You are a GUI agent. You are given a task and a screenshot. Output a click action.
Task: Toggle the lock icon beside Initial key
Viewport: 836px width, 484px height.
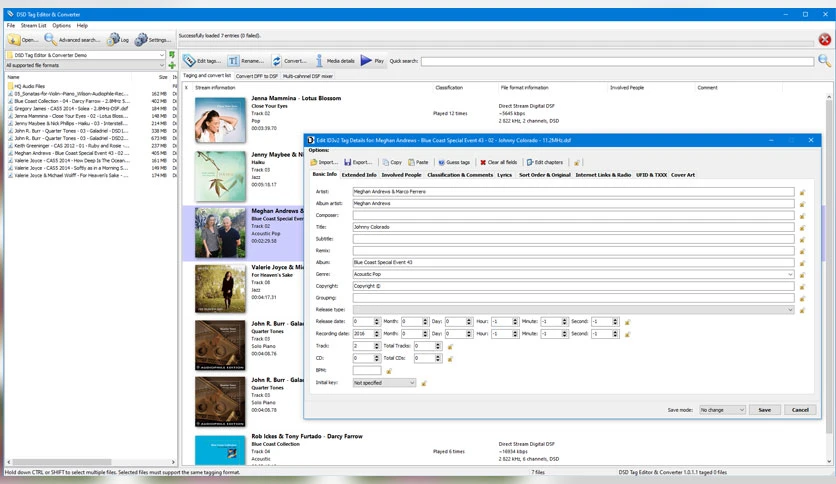[x=424, y=383]
